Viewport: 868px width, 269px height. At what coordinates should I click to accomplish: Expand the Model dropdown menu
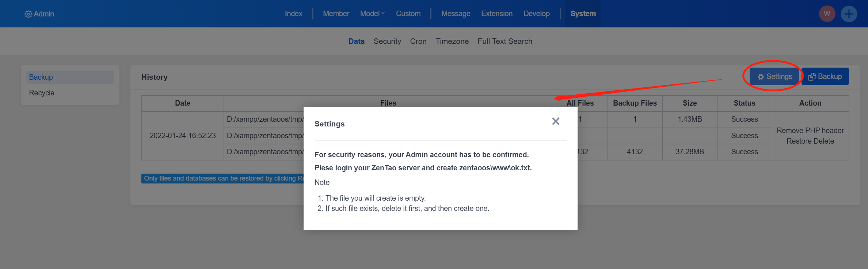coord(372,14)
